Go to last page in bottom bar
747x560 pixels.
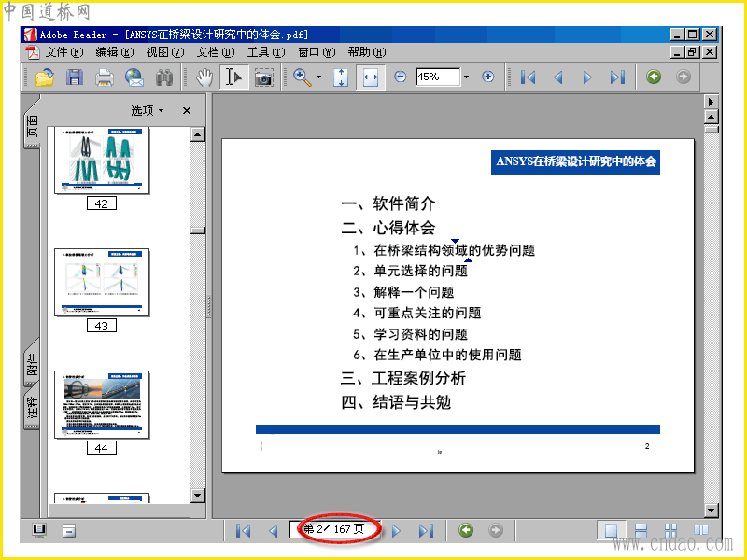(x=426, y=530)
